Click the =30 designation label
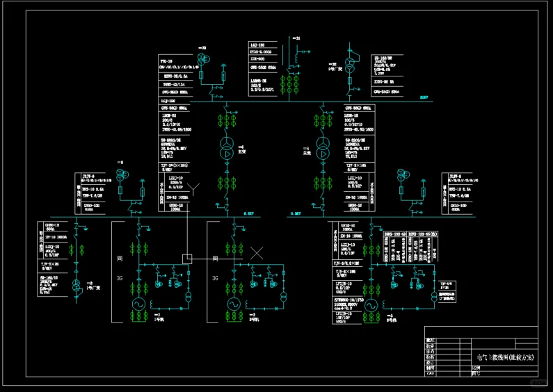 pos(202,48)
